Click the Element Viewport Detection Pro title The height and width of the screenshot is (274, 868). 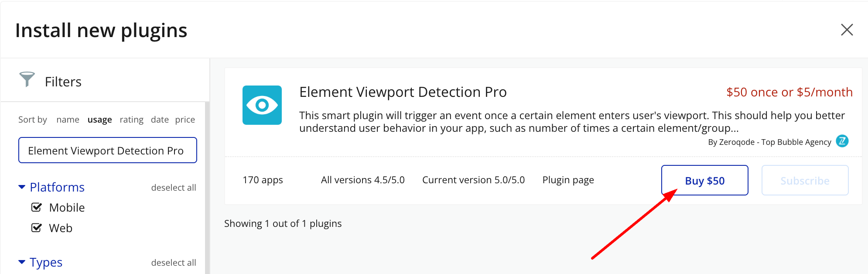click(x=403, y=92)
